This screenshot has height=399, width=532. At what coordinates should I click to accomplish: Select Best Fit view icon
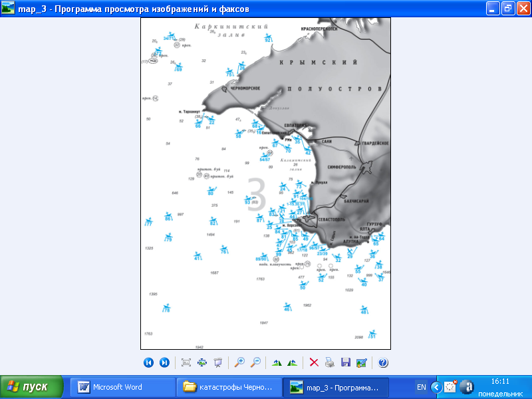186,362
